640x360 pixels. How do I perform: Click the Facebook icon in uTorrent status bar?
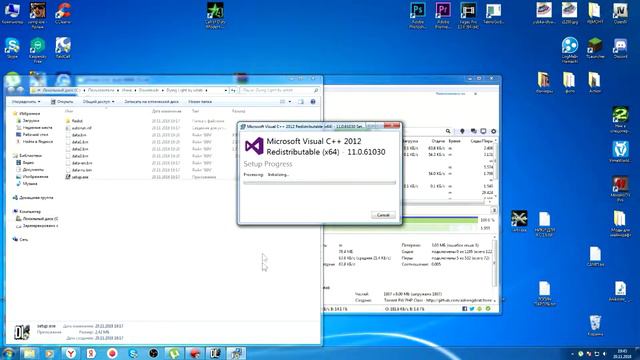click(x=464, y=309)
